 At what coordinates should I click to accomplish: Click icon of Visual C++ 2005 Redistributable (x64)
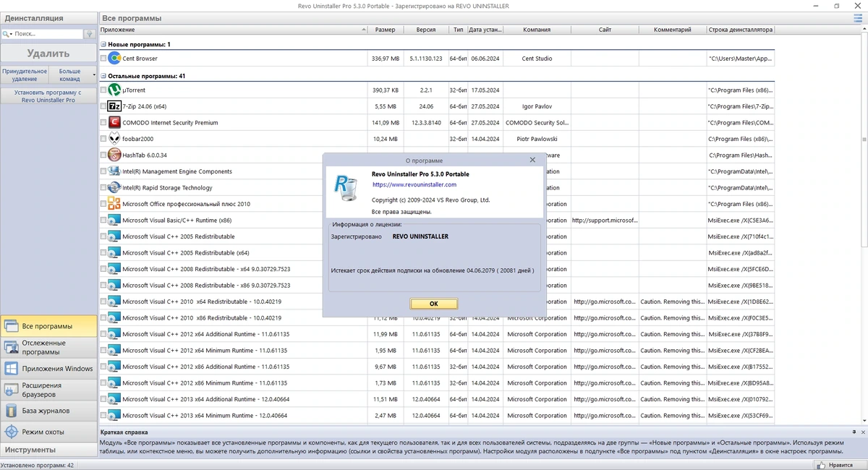pyautogui.click(x=114, y=253)
